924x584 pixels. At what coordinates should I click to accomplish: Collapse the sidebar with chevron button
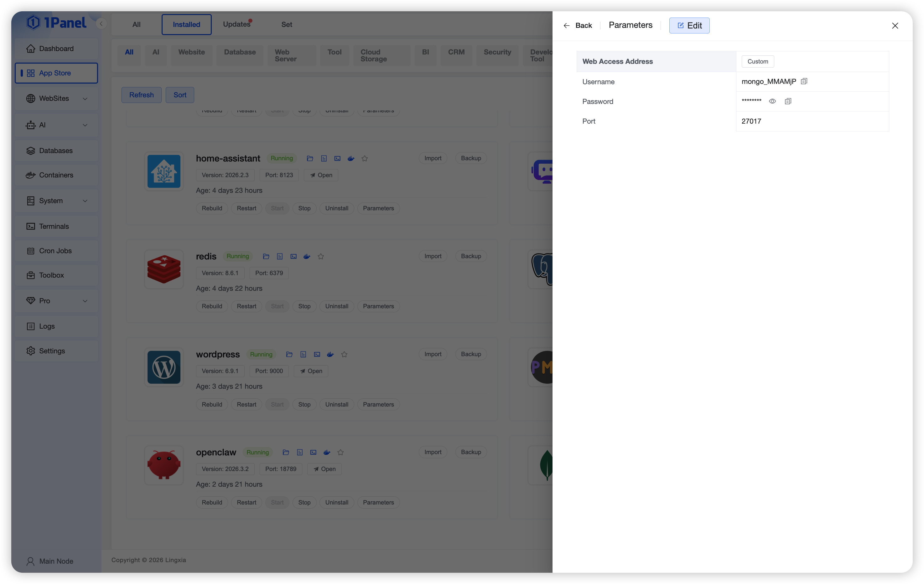tap(101, 24)
